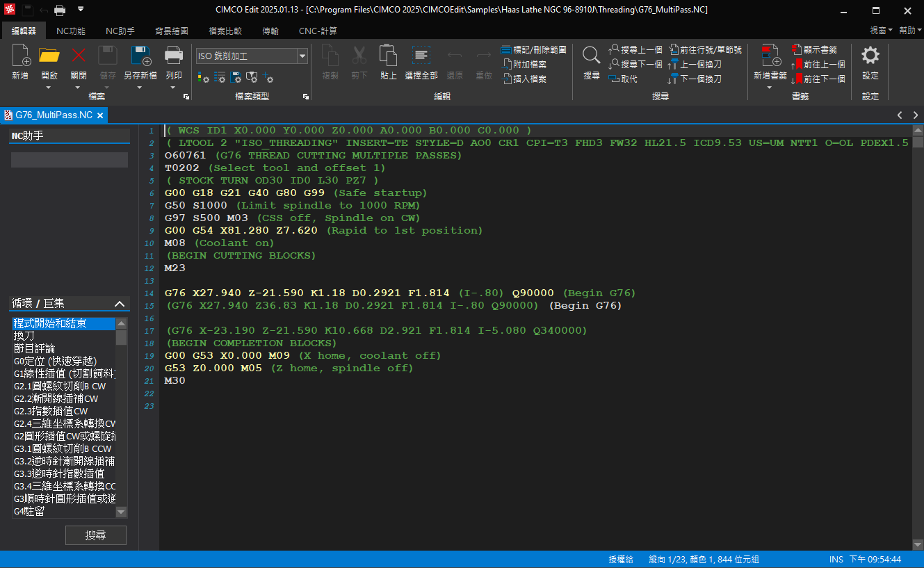924x568 pixels.
Task: Click 前往上一個 previous bookmark icon
Action: [797, 65]
